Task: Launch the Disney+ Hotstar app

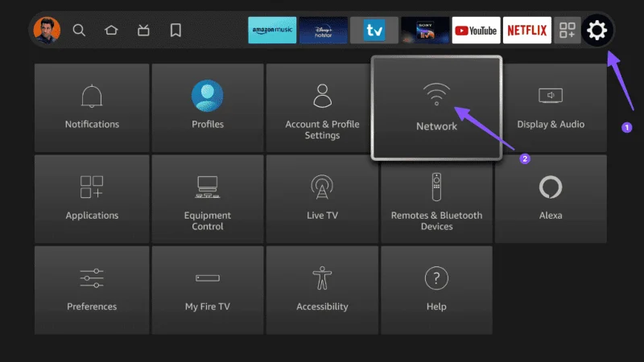Action: tap(324, 30)
